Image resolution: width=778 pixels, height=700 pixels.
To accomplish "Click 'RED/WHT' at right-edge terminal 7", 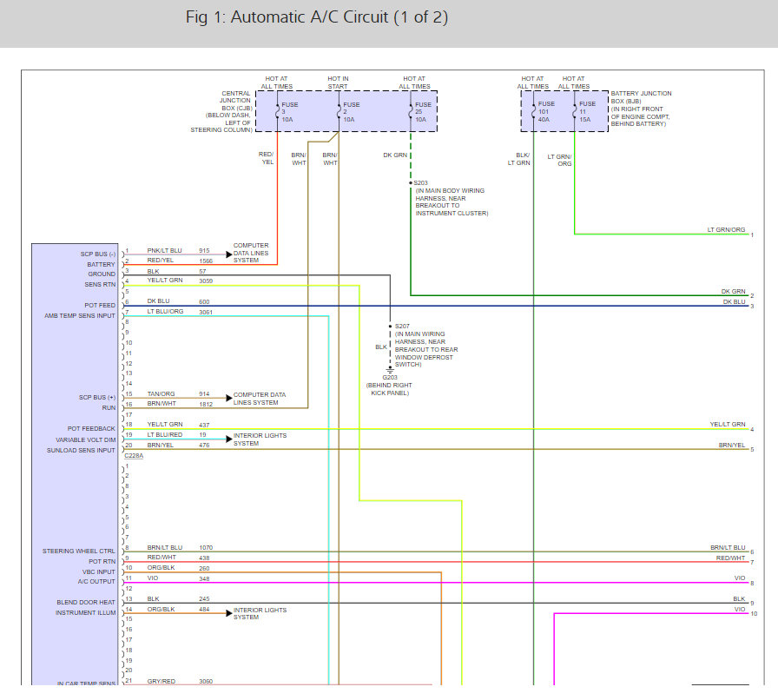I will coord(730,558).
